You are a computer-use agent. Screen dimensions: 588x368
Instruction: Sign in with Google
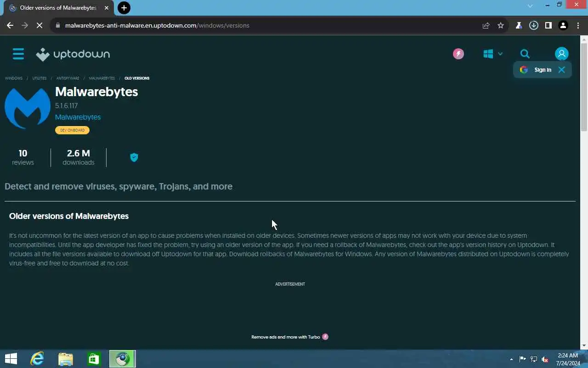point(536,70)
